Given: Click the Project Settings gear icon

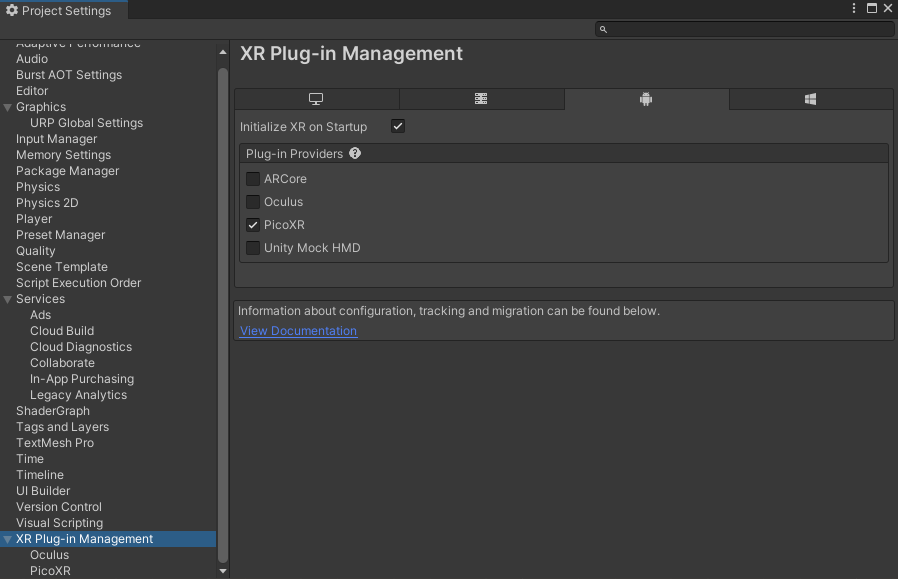Looking at the screenshot, I should coord(12,9).
